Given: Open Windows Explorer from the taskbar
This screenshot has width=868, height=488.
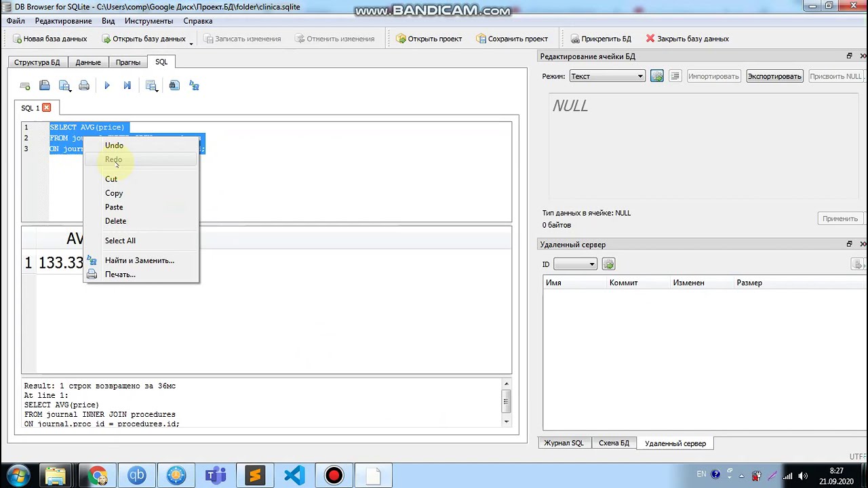Looking at the screenshot, I should coord(56,475).
